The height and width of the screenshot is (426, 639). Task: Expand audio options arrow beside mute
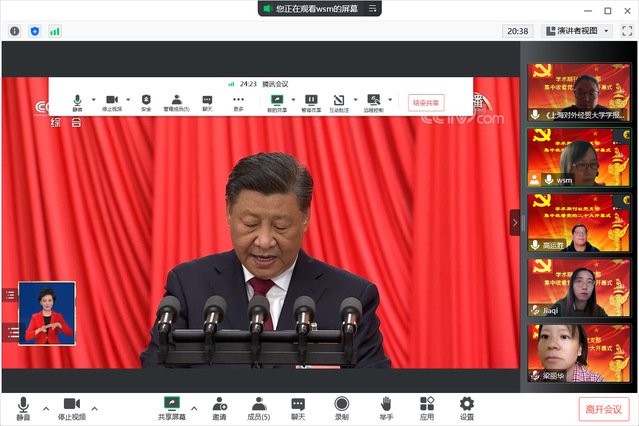pyautogui.click(x=45, y=408)
